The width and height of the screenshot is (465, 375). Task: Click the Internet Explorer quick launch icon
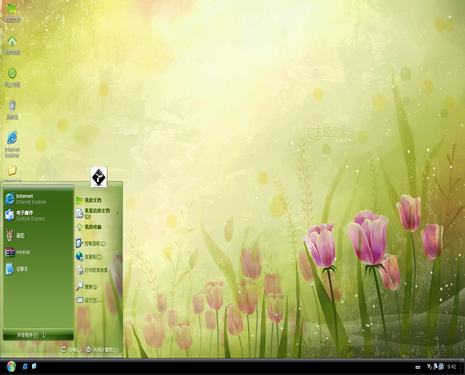click(25, 366)
